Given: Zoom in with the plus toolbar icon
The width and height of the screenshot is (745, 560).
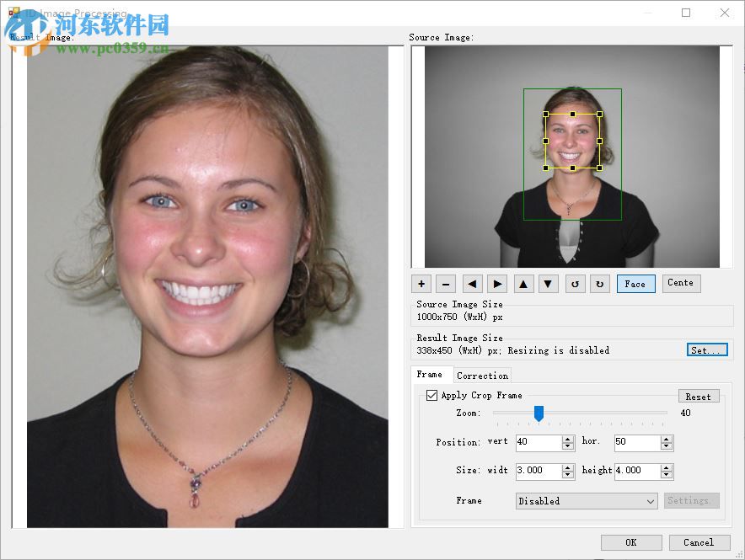Looking at the screenshot, I should [x=421, y=284].
